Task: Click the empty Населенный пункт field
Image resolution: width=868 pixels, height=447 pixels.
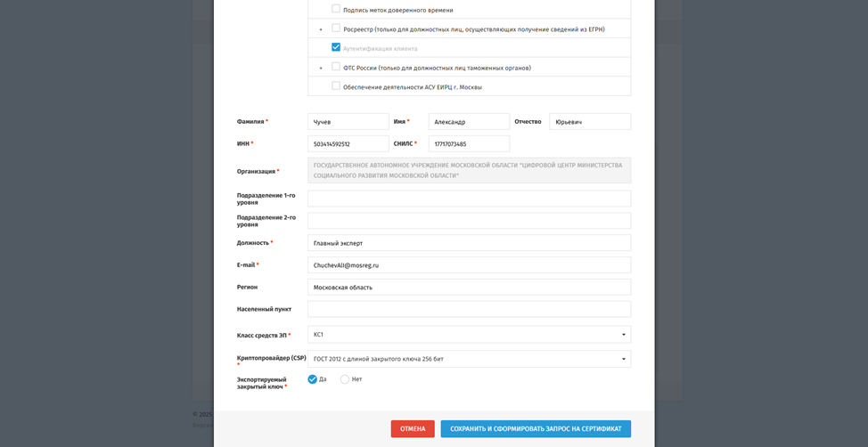Action: [x=469, y=309]
